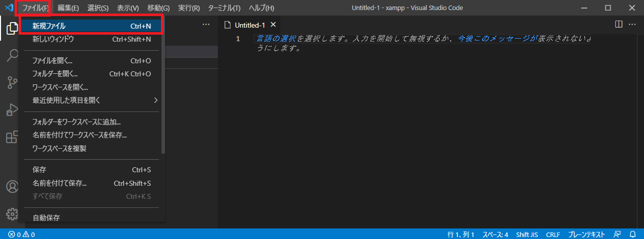Click the feedback icon in status bar
The height and width of the screenshot is (239, 644).
[617, 234]
